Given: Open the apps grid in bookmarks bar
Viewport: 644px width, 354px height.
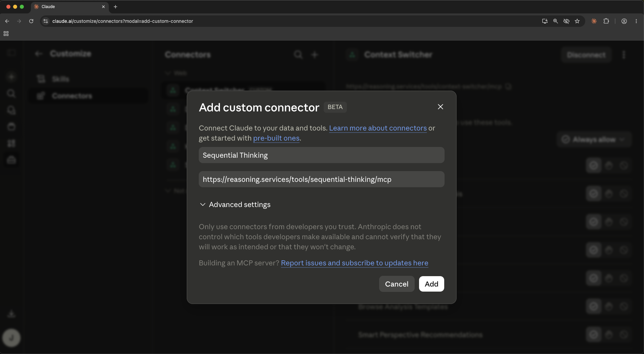Looking at the screenshot, I should [6, 34].
